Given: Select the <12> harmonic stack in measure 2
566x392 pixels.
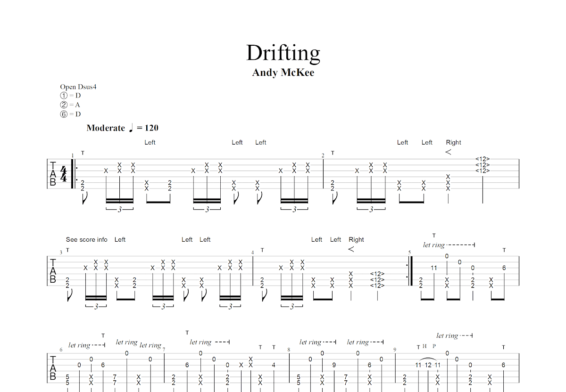Looking at the screenshot, I should pos(483,165).
